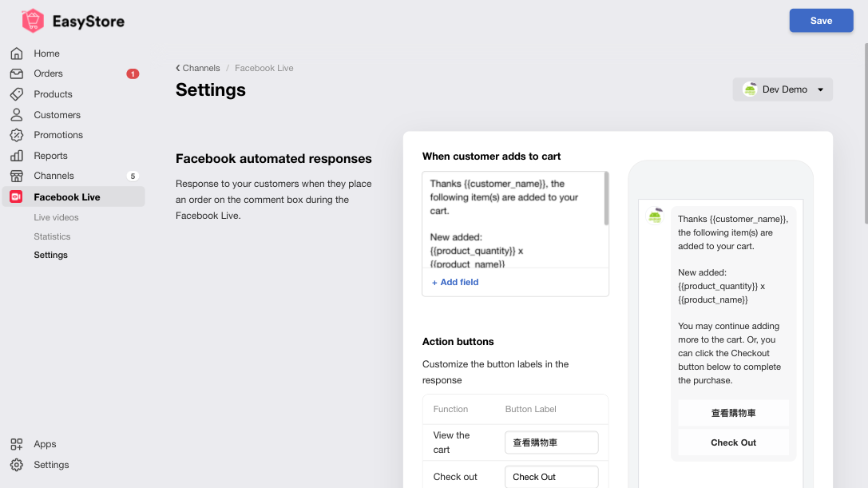The height and width of the screenshot is (488, 868).
Task: Click the Products tag icon
Action: [17, 94]
